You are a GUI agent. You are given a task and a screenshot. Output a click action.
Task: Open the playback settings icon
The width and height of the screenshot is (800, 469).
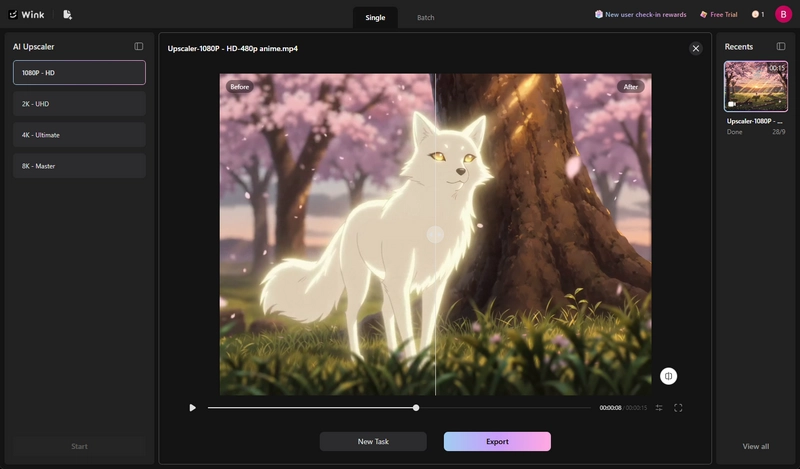pyautogui.click(x=659, y=408)
